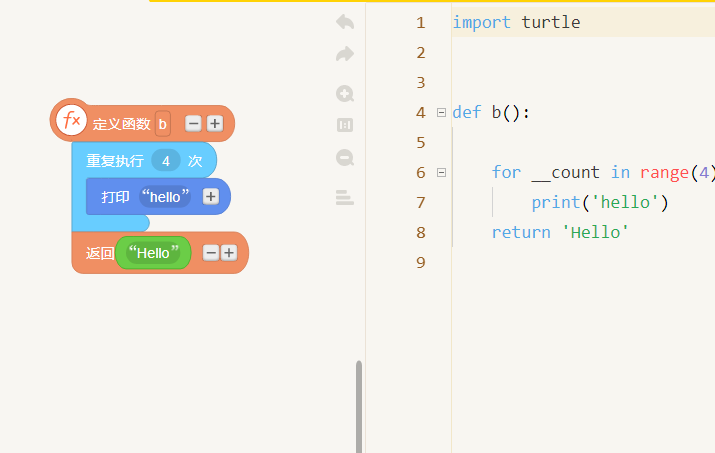
Task: Remove parameter with minus on define function block
Action: (x=193, y=124)
